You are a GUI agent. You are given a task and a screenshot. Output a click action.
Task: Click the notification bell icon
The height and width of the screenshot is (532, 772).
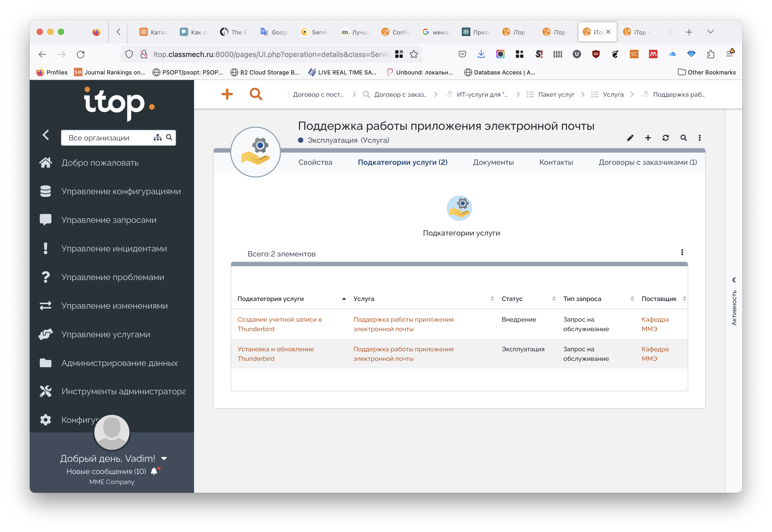pyautogui.click(x=154, y=471)
